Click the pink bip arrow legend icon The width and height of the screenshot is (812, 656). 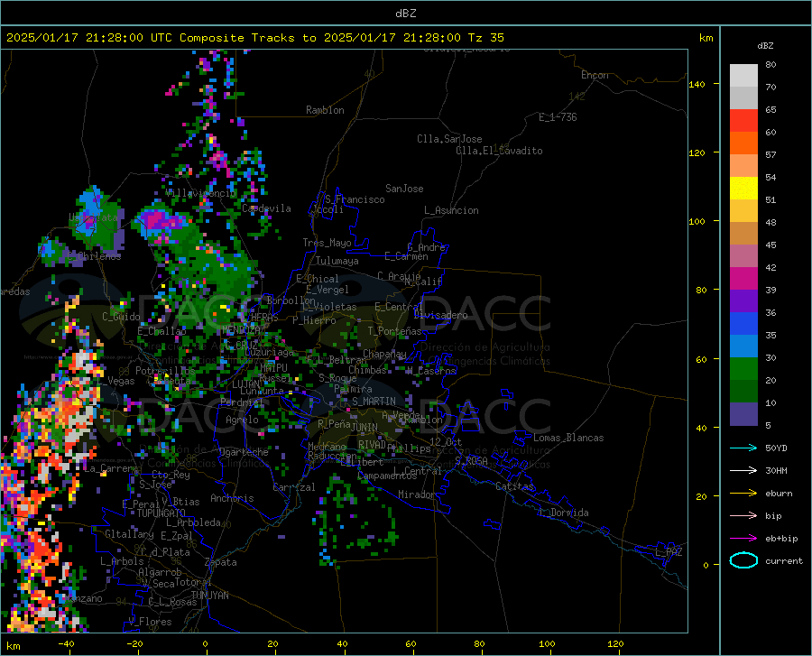pyautogui.click(x=743, y=516)
